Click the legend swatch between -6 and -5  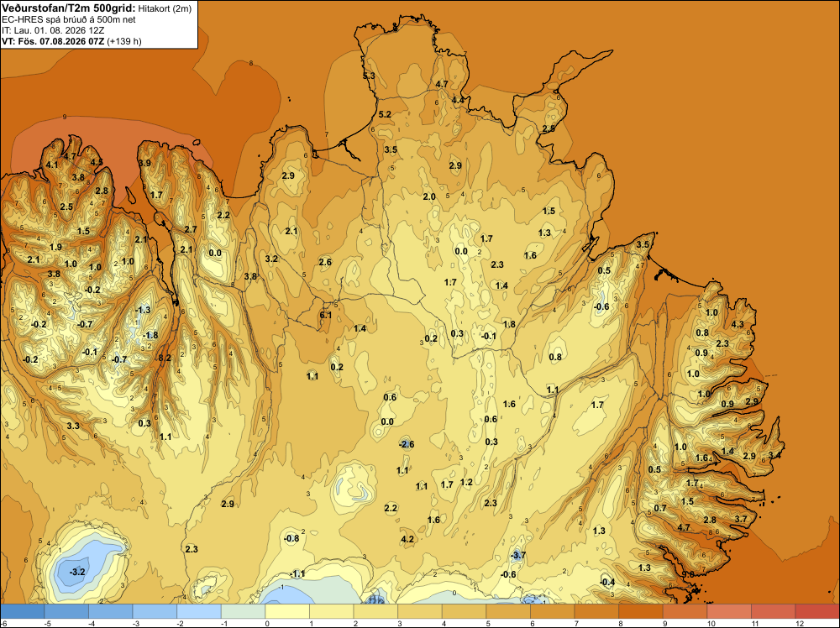pos(23,612)
